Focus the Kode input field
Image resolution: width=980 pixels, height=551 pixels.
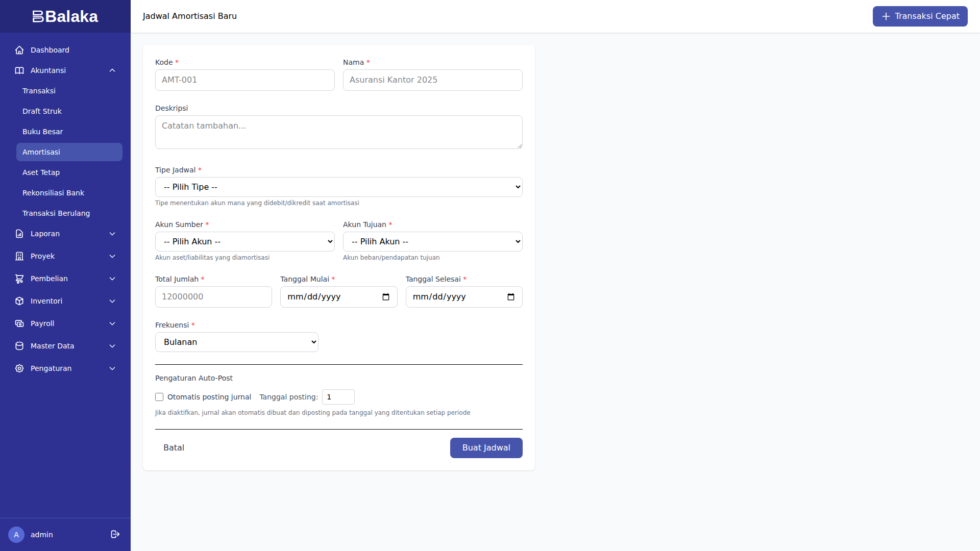pos(244,80)
